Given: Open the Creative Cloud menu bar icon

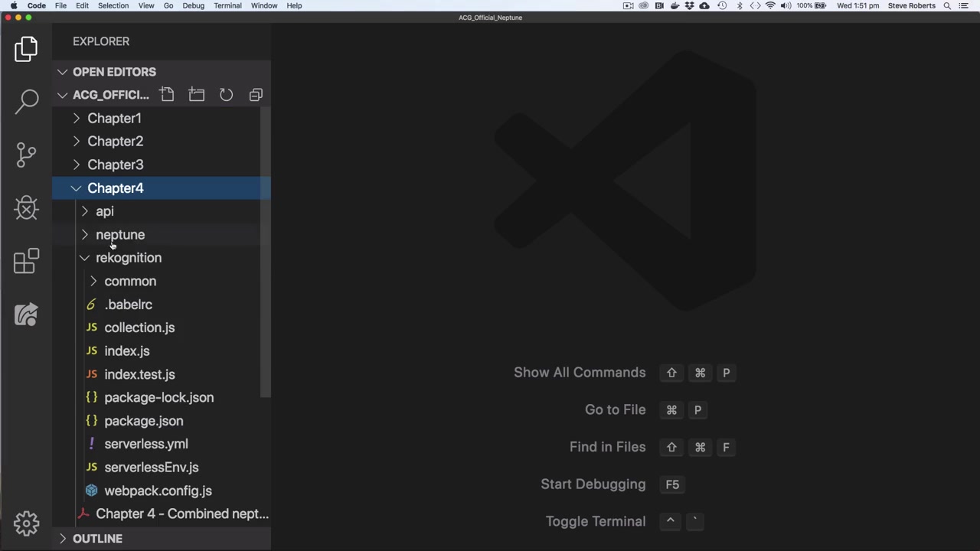Looking at the screenshot, I should coord(643,5).
